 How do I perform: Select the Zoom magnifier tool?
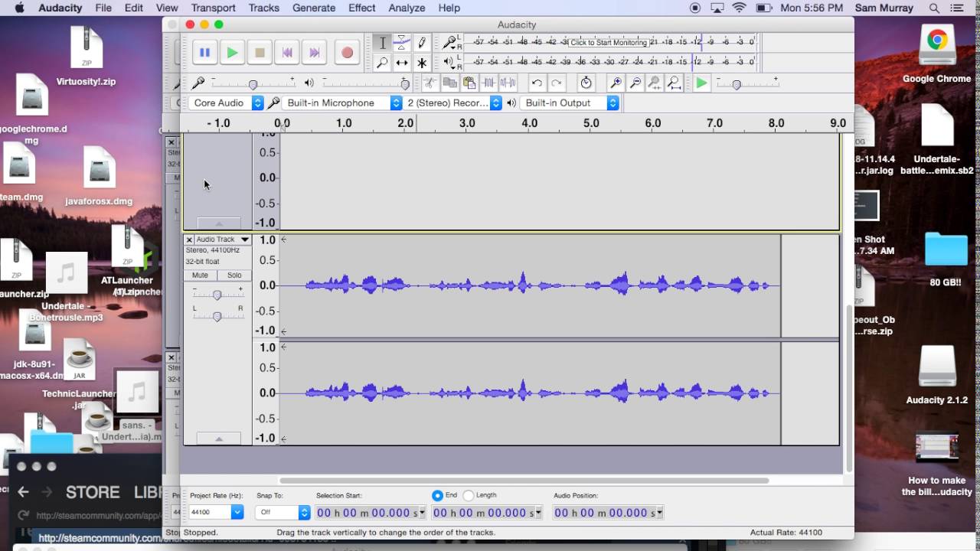coord(382,64)
